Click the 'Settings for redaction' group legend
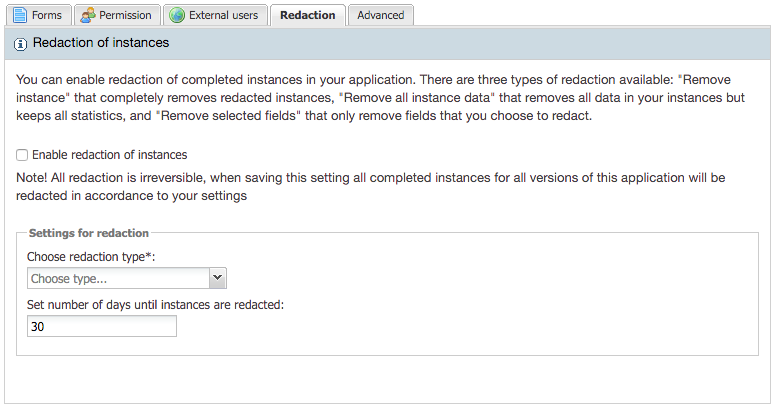This screenshot has width=775, height=408. pos(89,233)
